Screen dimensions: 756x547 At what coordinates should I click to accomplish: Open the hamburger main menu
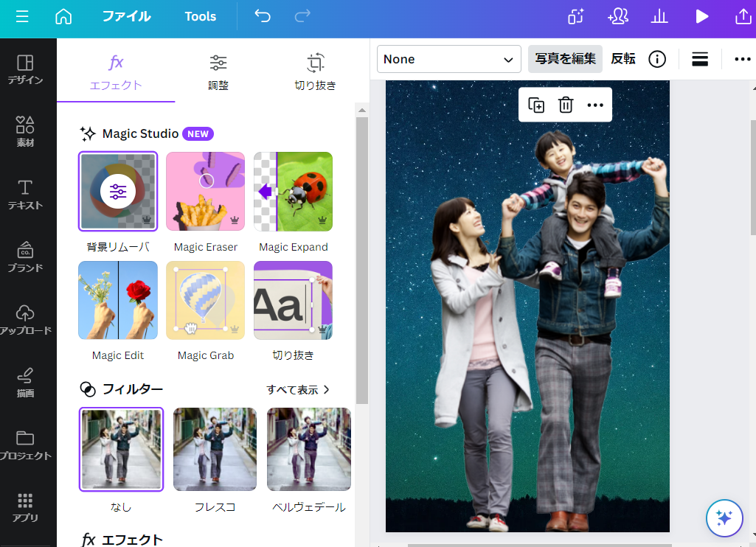click(22, 16)
